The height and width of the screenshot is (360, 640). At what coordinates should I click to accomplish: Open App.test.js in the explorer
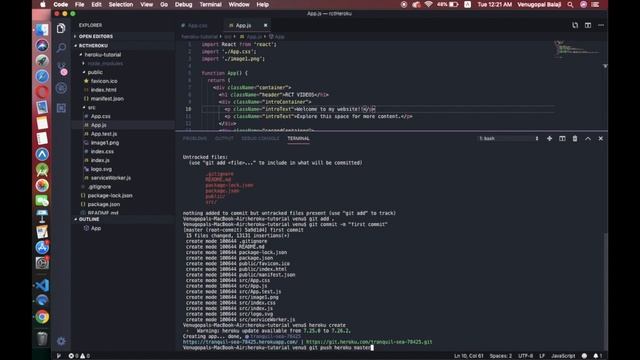(x=104, y=134)
